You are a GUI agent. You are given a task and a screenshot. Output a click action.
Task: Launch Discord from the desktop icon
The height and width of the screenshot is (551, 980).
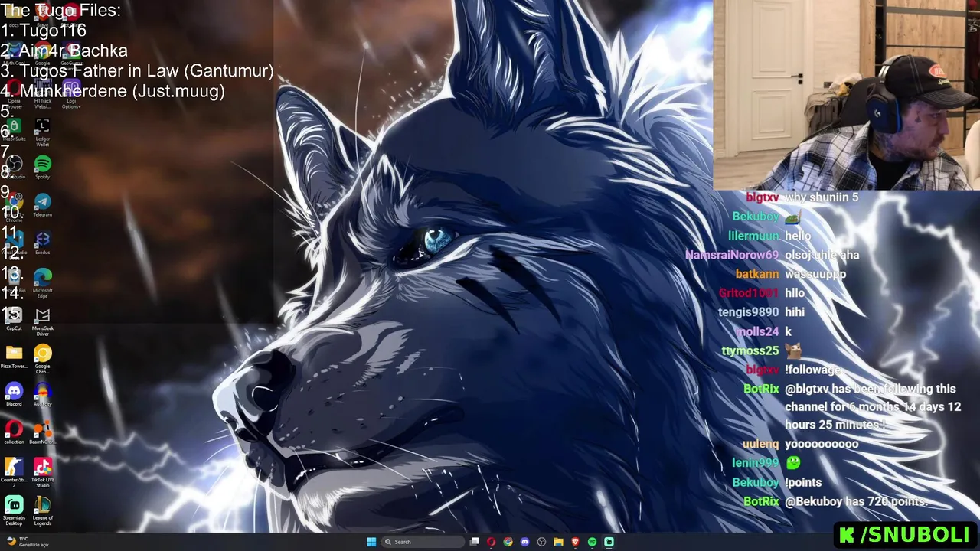[14, 395]
